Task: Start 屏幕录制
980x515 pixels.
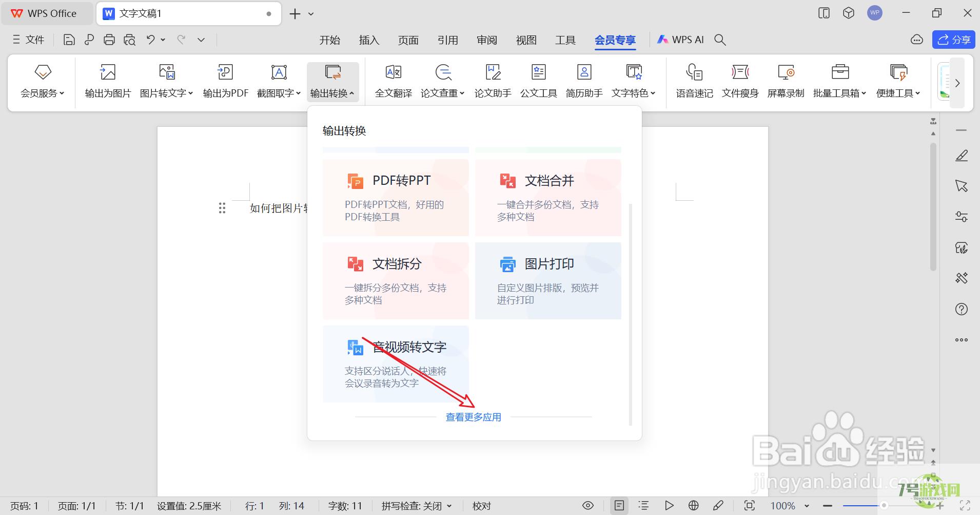Action: point(786,82)
